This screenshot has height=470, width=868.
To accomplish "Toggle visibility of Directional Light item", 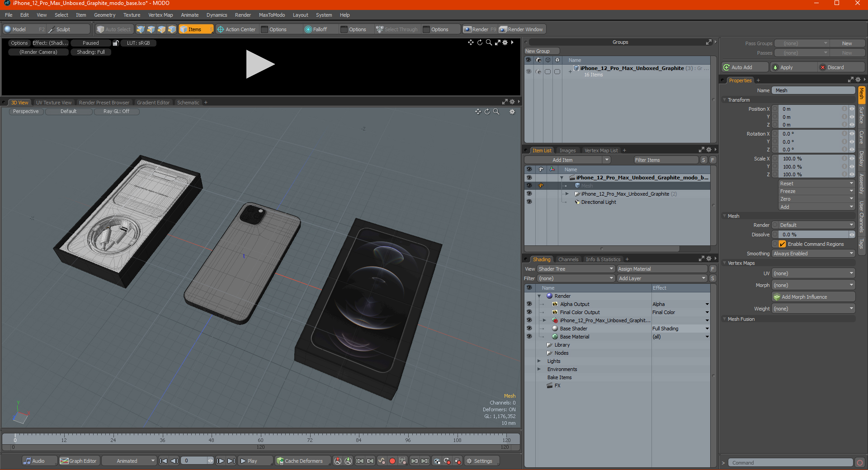I will (529, 202).
